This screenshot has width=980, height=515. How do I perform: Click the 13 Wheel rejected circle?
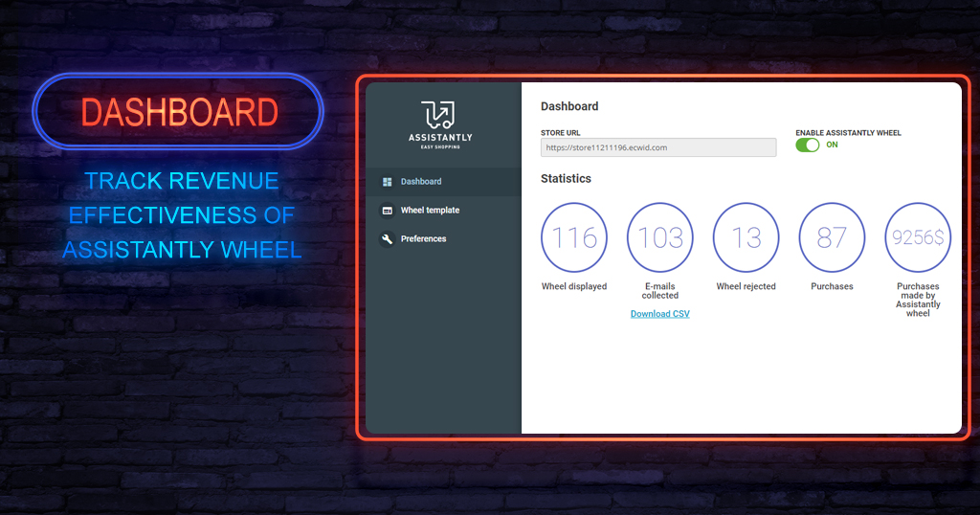[x=746, y=237]
